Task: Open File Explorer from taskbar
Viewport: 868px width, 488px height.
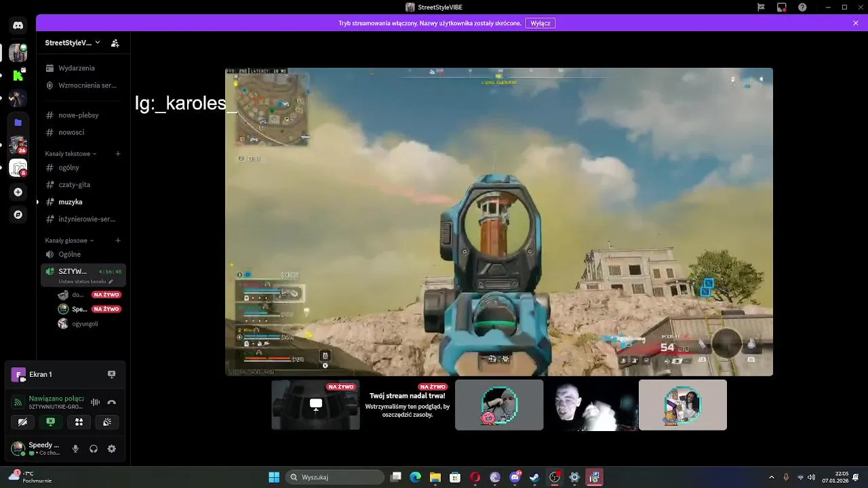Action: tap(435, 477)
